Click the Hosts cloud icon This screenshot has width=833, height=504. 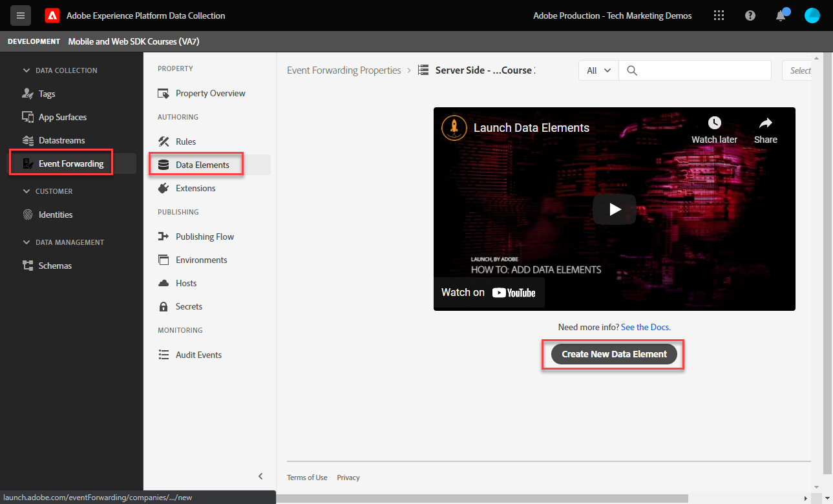click(x=163, y=283)
